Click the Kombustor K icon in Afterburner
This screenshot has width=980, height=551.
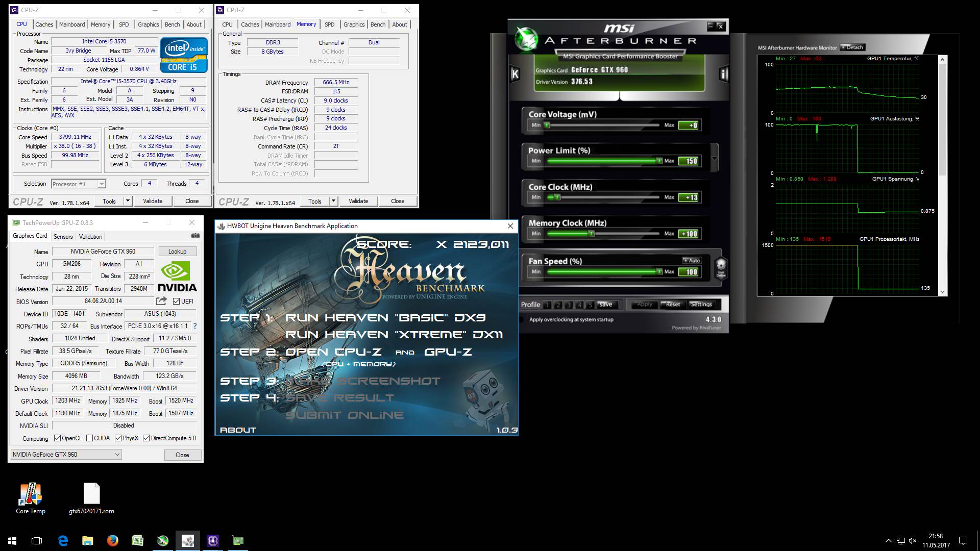pyautogui.click(x=515, y=74)
